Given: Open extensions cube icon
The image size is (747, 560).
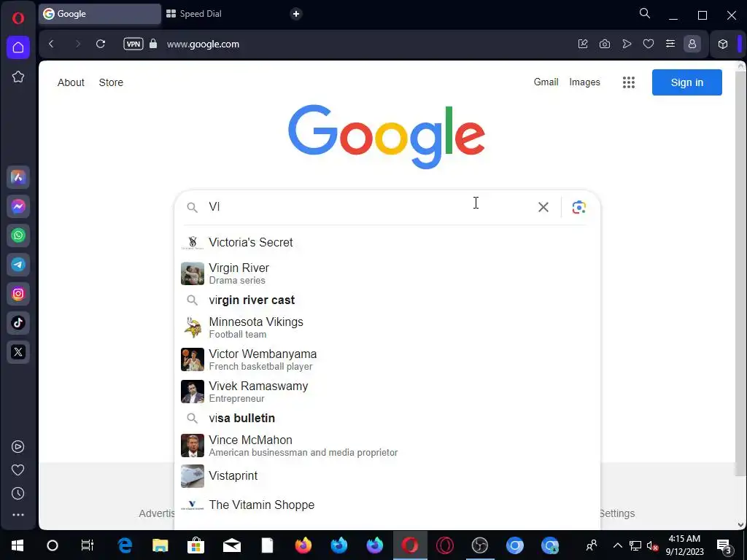Looking at the screenshot, I should (723, 44).
